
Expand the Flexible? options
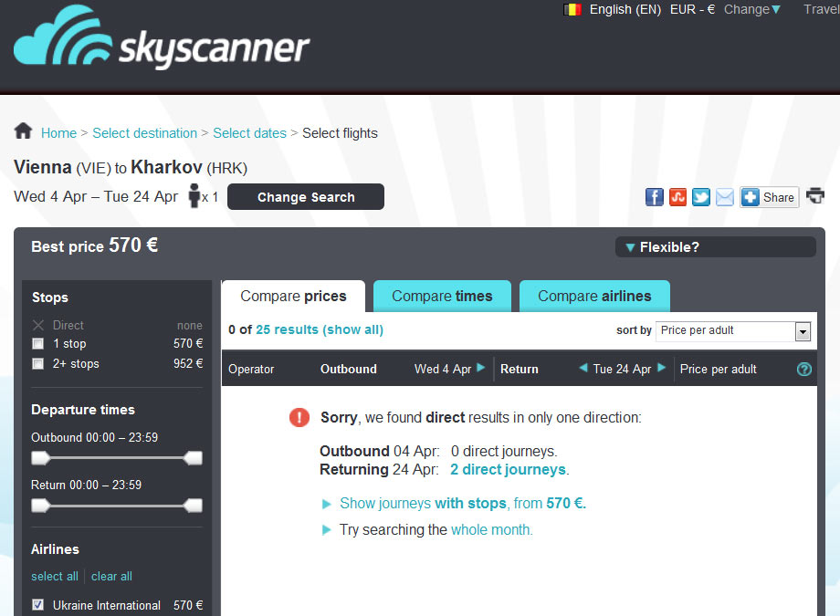(x=715, y=247)
